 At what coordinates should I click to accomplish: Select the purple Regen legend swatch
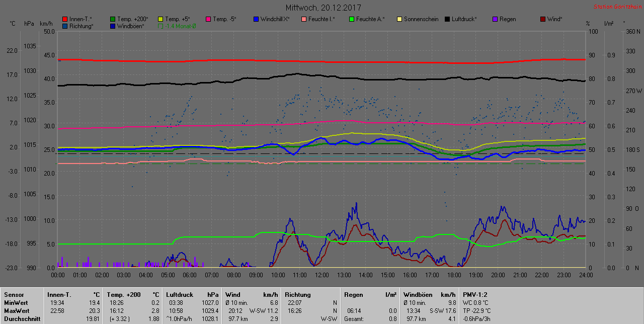click(x=495, y=19)
